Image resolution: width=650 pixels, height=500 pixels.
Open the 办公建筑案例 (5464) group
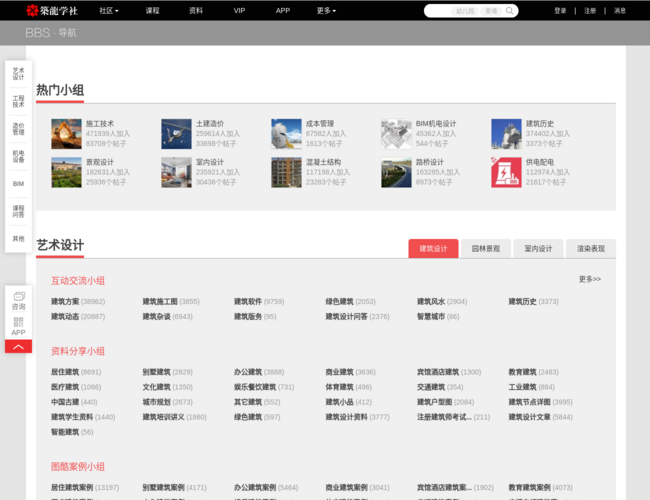266,487
